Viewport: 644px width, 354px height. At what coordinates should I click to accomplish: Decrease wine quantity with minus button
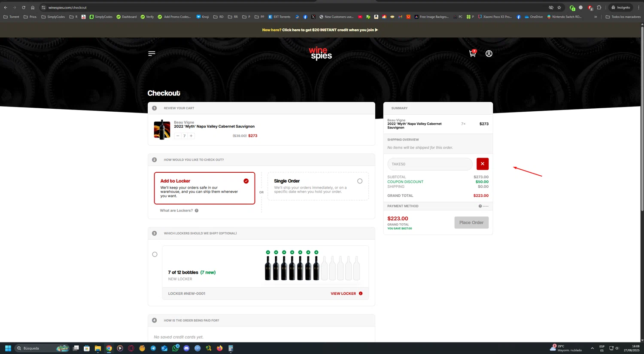(178, 136)
